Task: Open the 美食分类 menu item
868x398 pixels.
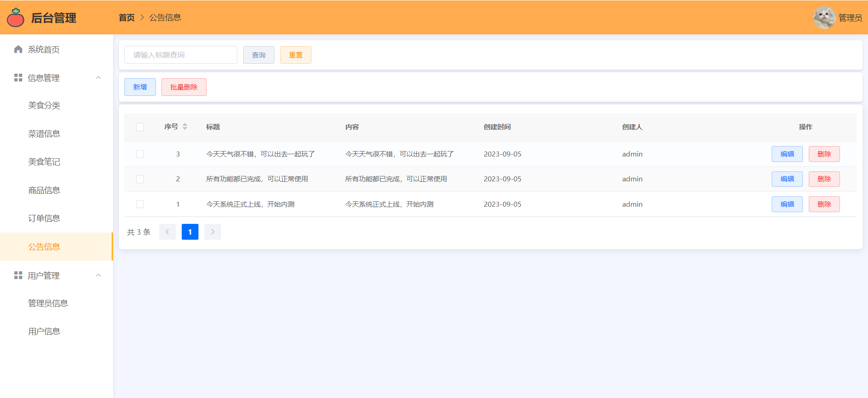Action: 57,105
